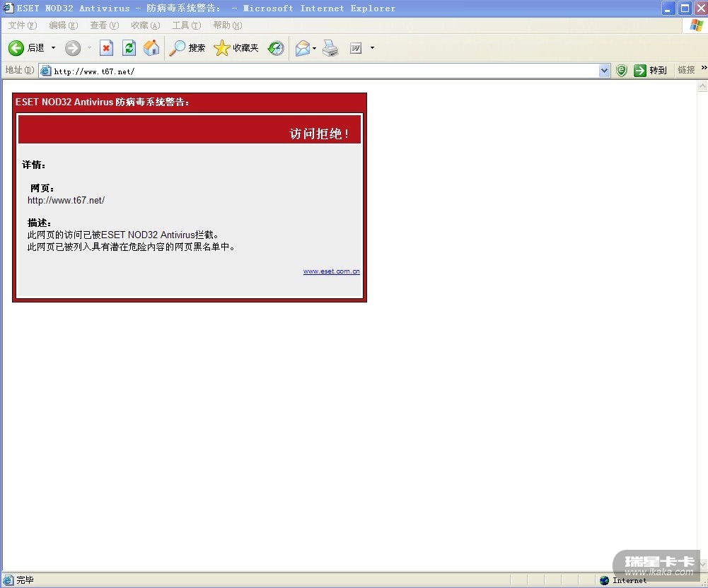Image resolution: width=708 pixels, height=588 pixels.
Task: Click the Edit with Word icon
Action: tap(356, 48)
